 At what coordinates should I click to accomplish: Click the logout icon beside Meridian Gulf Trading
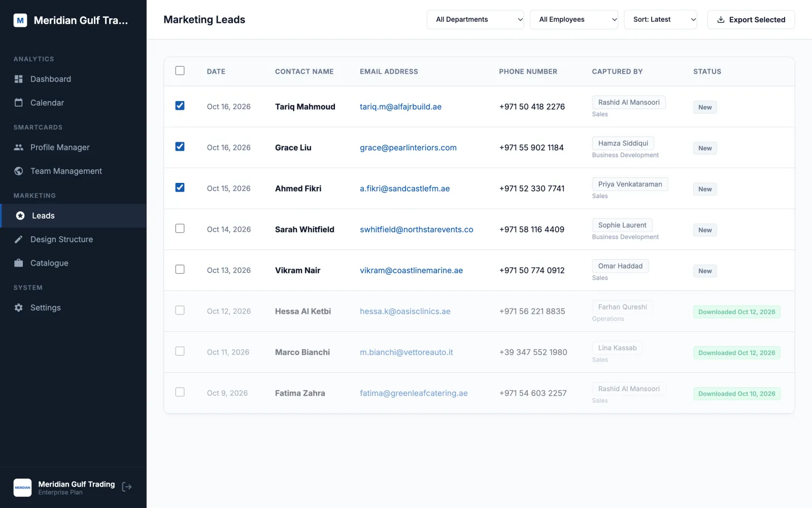click(127, 487)
